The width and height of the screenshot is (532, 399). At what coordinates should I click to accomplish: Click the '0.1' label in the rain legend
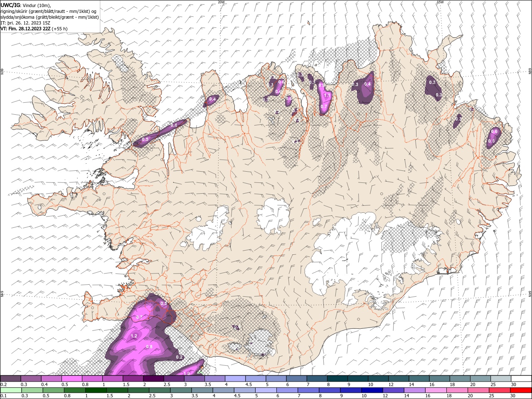[x=3, y=396]
